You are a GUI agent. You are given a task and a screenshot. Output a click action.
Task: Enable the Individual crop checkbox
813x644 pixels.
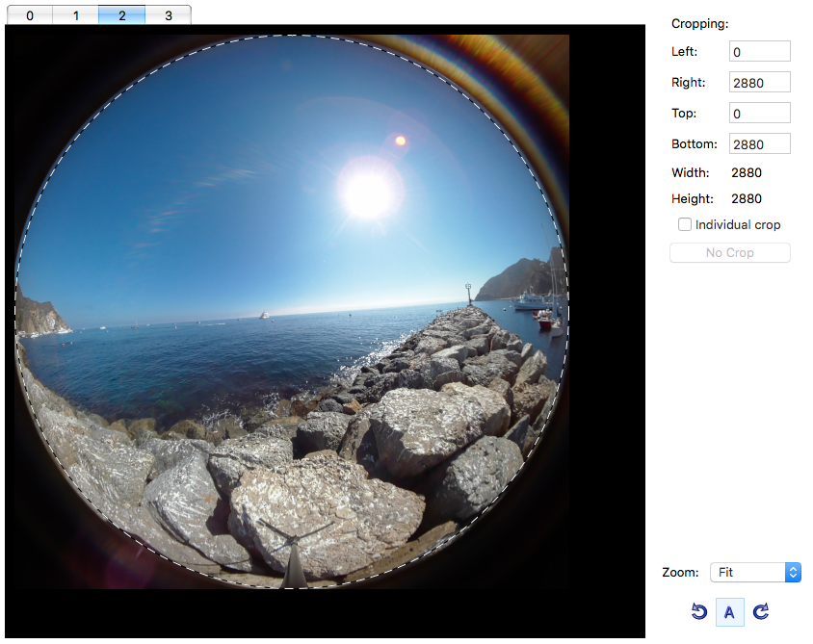685,224
